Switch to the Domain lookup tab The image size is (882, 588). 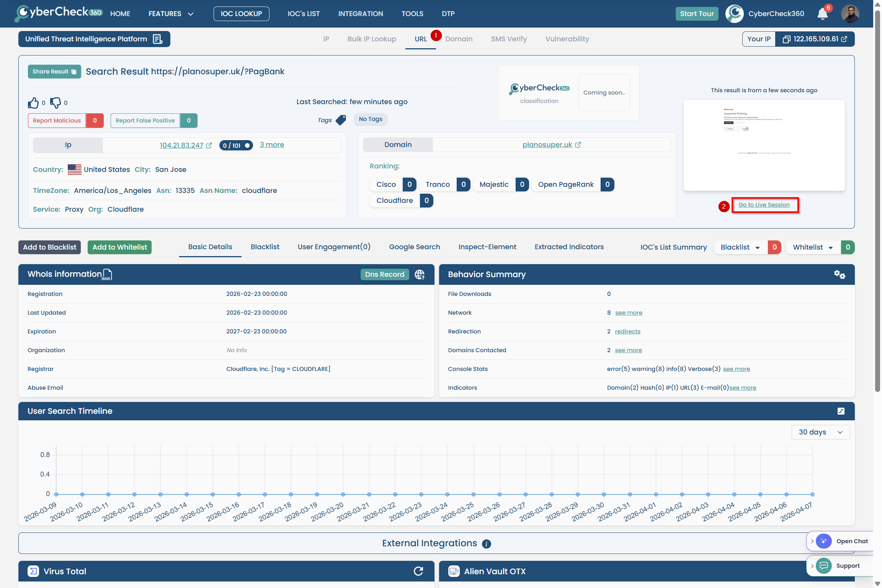pos(459,39)
